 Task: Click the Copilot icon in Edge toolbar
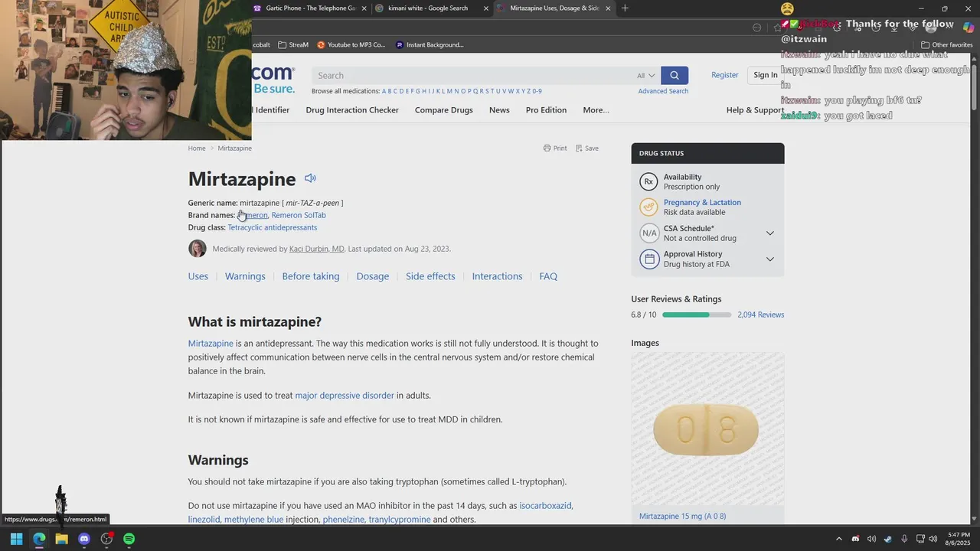[969, 28]
